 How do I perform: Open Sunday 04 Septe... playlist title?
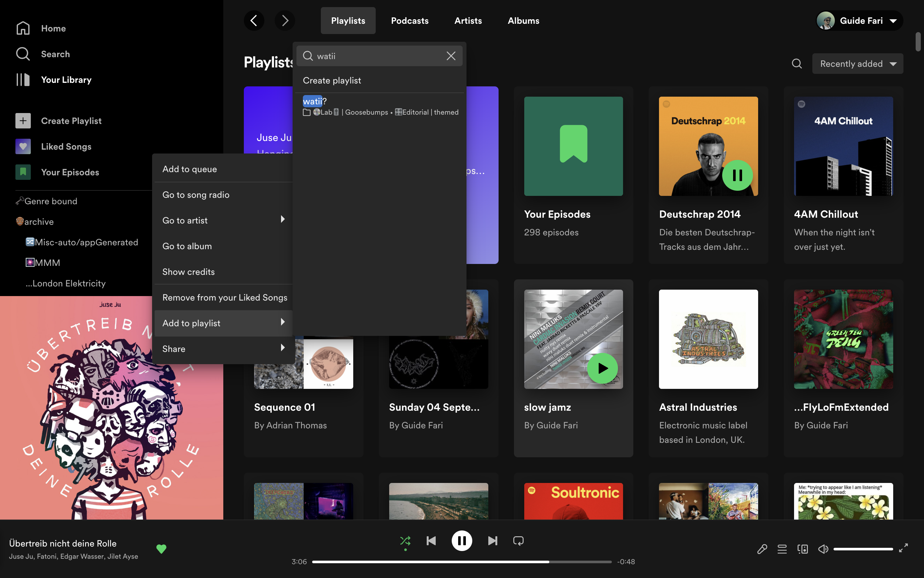coord(434,407)
